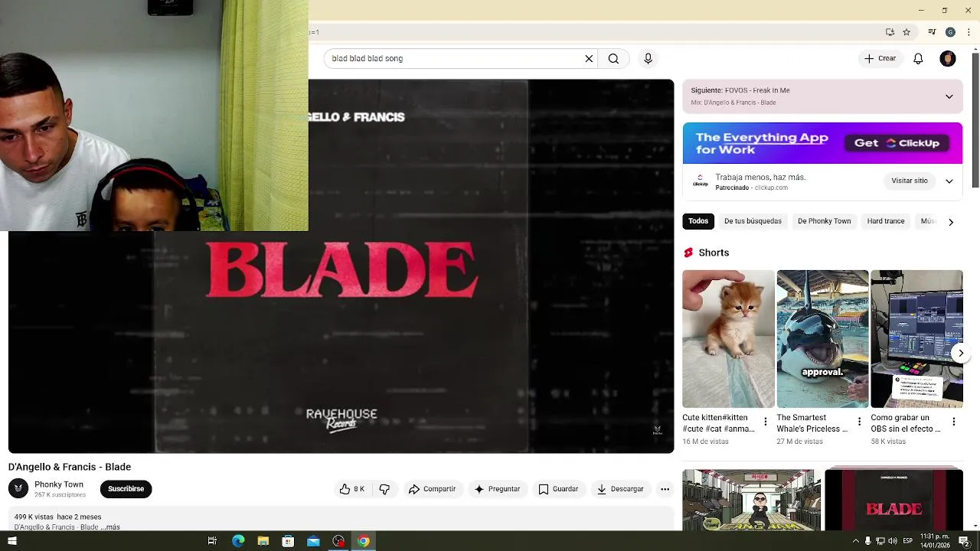The width and height of the screenshot is (980, 551).
Task: Open Chrome three-dot menu
Action: [969, 32]
